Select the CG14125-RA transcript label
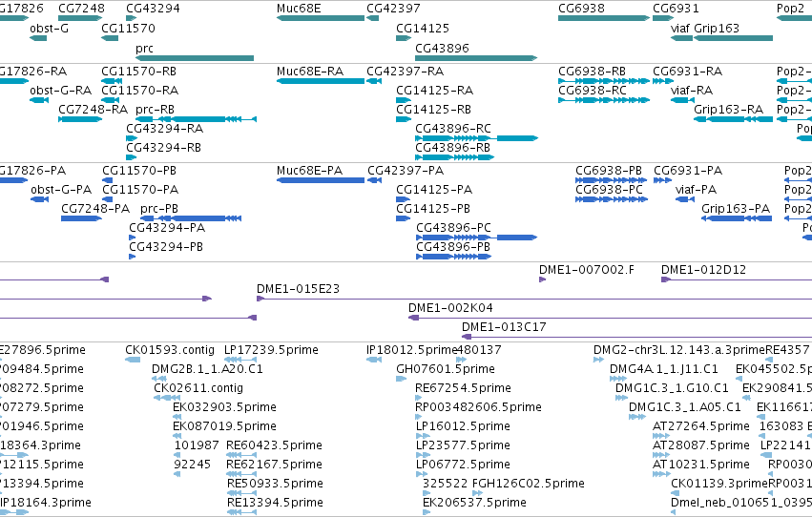Image resolution: width=812 pixels, height=517 pixels. coord(434,91)
